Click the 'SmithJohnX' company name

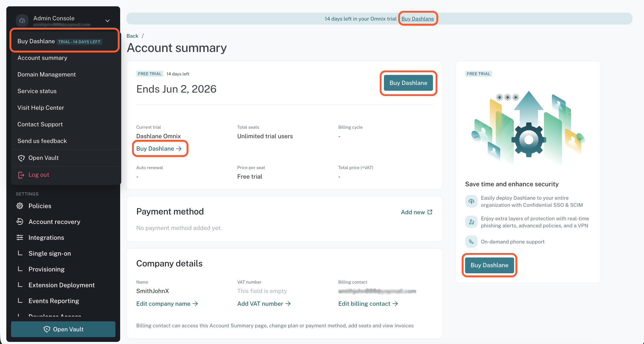click(x=153, y=291)
